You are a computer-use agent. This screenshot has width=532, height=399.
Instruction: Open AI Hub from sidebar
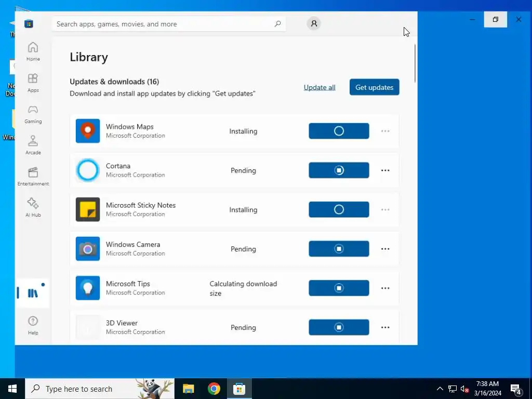(33, 208)
